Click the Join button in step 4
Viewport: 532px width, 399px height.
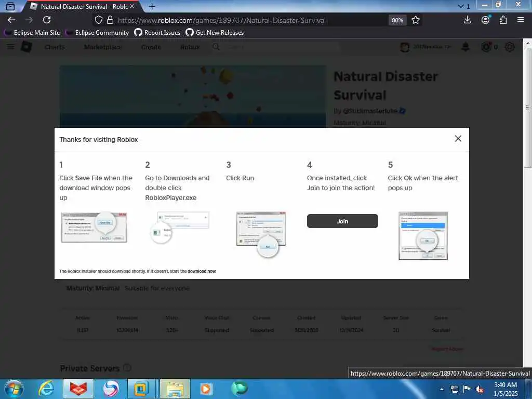pyautogui.click(x=342, y=221)
